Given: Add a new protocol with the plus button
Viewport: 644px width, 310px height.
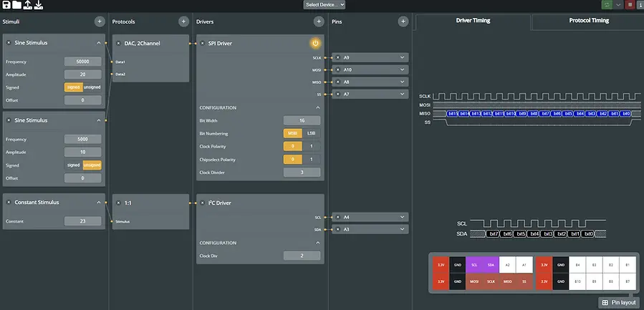Looking at the screenshot, I should coord(183,21).
